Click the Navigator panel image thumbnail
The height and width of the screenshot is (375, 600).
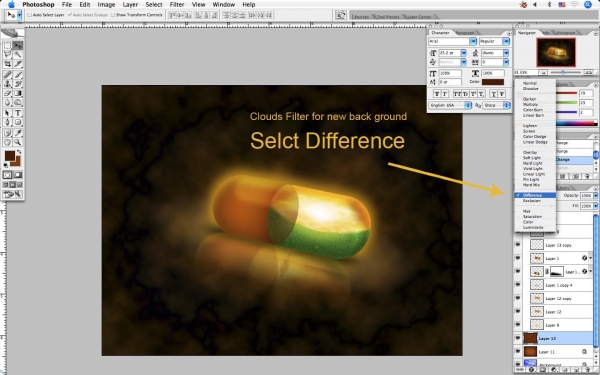pos(556,52)
